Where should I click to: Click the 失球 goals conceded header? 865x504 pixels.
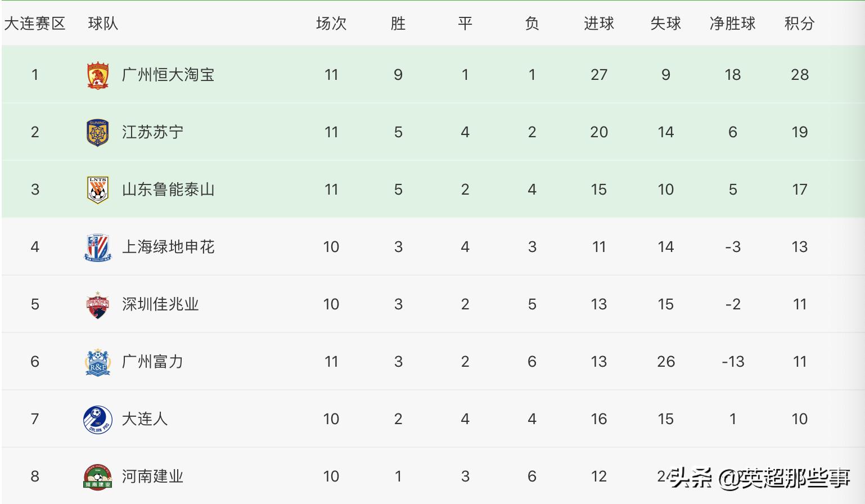pos(665,24)
